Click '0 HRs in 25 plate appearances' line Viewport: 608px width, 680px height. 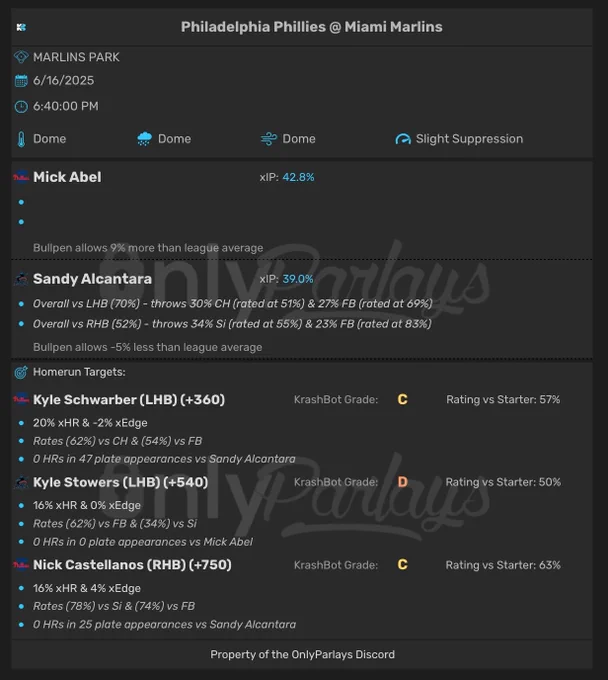coord(164,624)
